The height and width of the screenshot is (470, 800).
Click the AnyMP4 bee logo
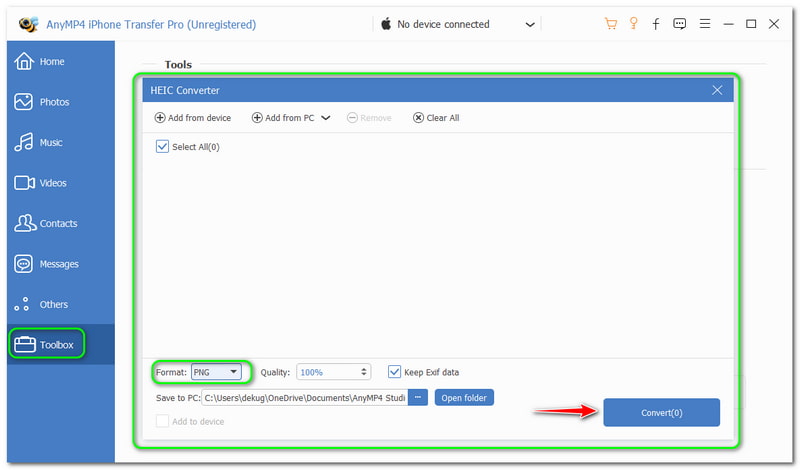[29, 24]
